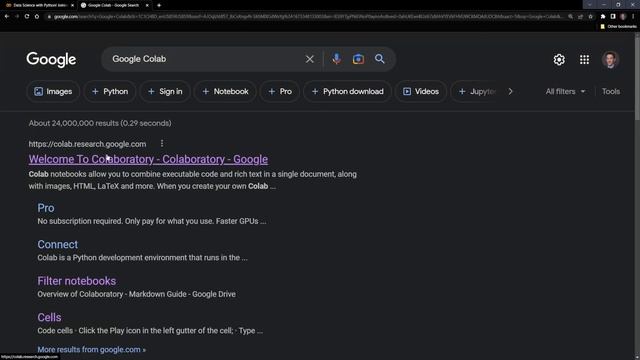Click the 'No subscription required' description
The height and width of the screenshot is (360, 640).
coord(152,221)
